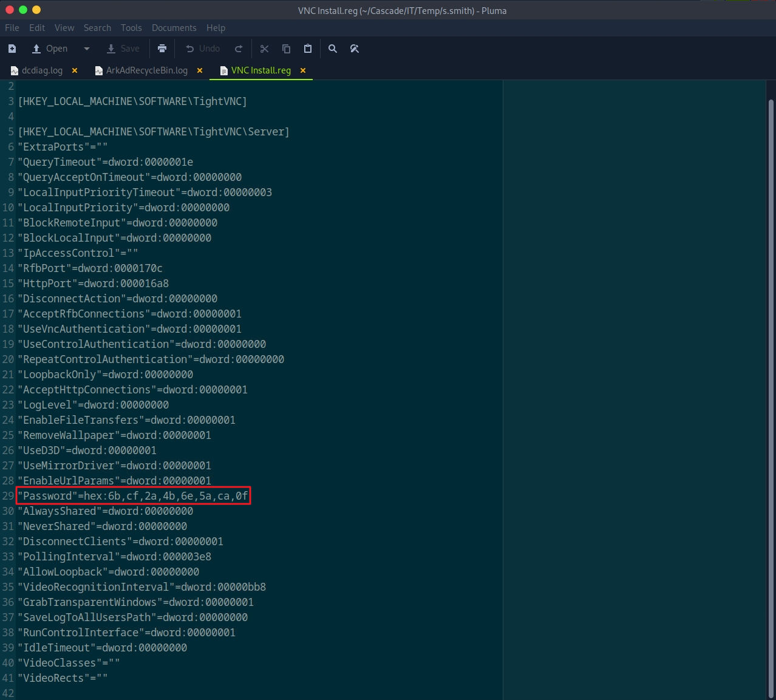Click the VNC Install.reg tab file icon

click(224, 70)
